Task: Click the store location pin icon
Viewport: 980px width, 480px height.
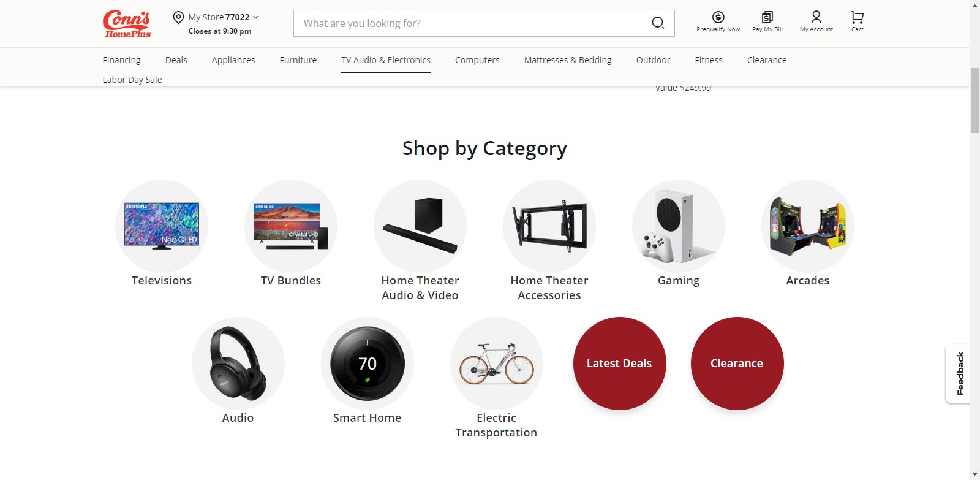Action: pyautogui.click(x=178, y=17)
